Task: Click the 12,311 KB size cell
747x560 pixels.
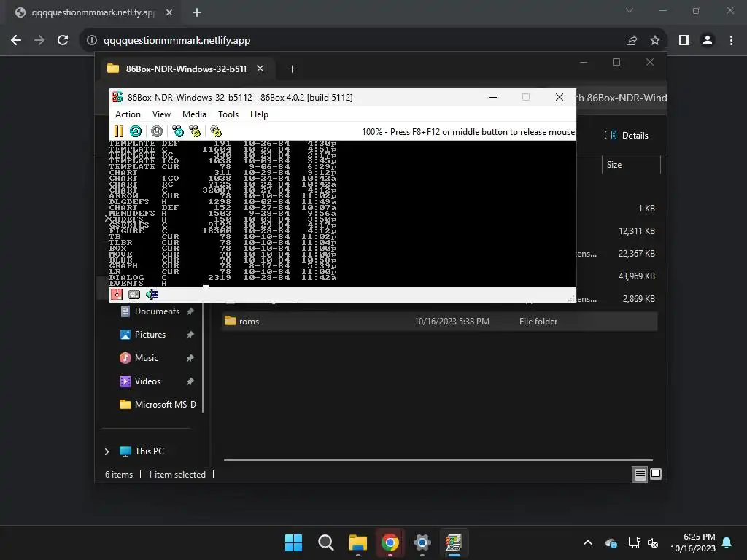Action: tap(636, 231)
